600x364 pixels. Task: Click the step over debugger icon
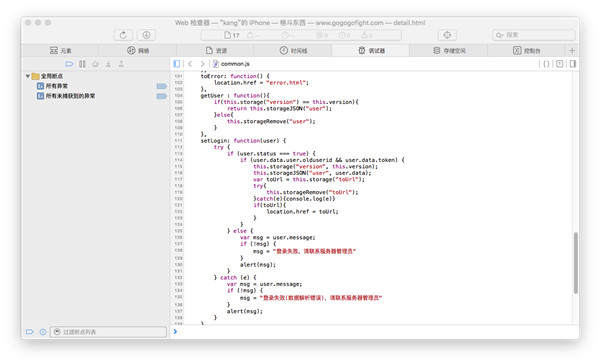[95, 64]
